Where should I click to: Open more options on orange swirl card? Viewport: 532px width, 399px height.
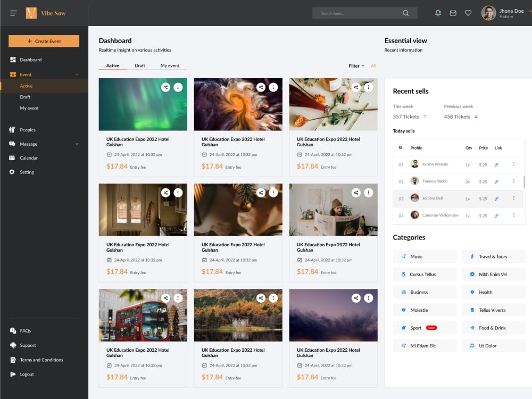pyautogui.click(x=273, y=87)
